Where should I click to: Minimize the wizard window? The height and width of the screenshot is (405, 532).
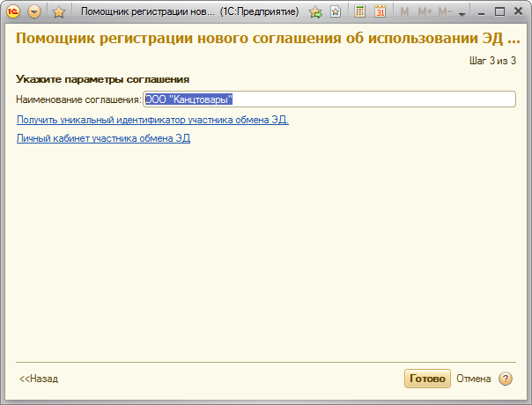(481, 12)
